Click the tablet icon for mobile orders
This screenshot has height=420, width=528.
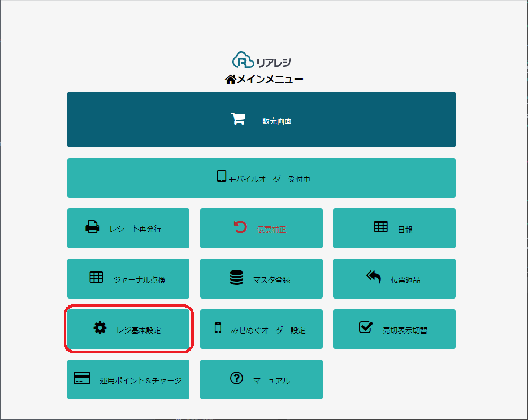(221, 177)
